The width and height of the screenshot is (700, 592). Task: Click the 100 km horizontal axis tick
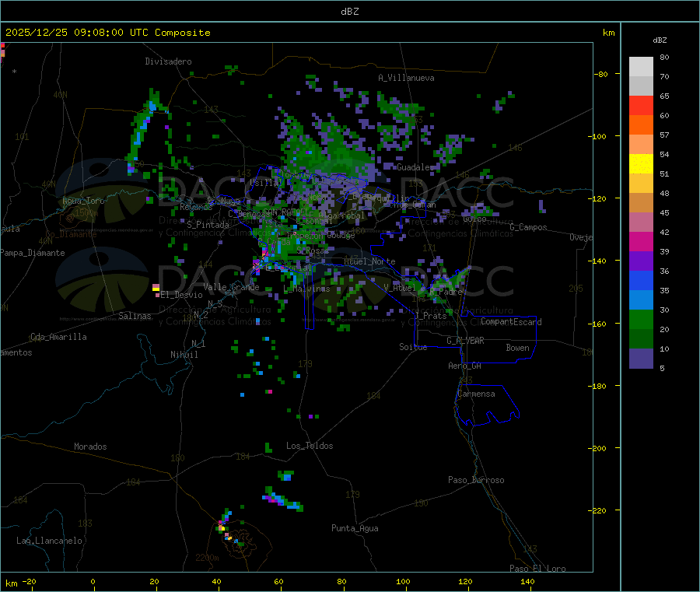click(403, 581)
